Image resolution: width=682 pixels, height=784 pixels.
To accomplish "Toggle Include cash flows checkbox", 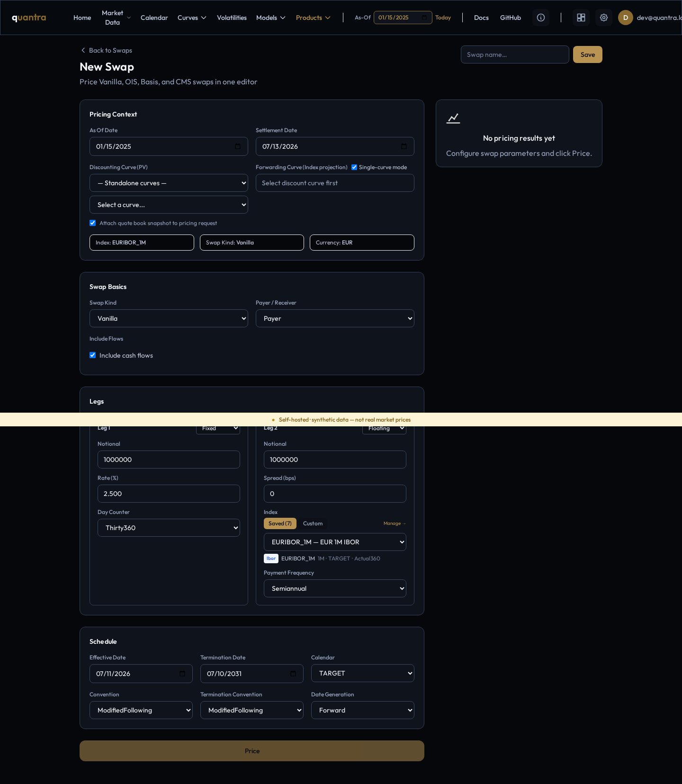I will click(93, 355).
